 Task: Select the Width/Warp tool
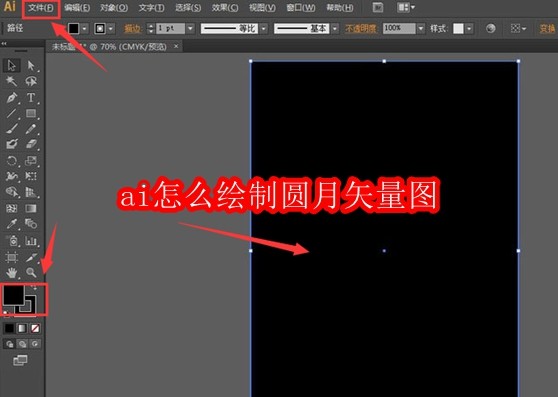12,176
